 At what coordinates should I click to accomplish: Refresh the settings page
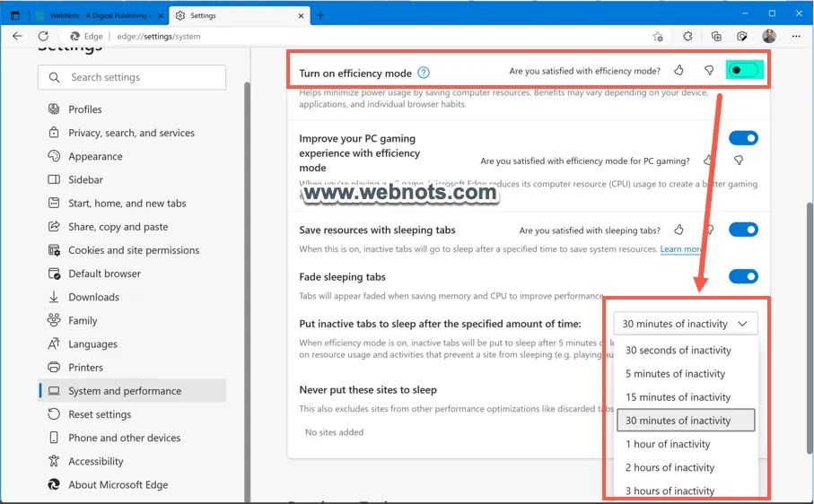[x=44, y=36]
